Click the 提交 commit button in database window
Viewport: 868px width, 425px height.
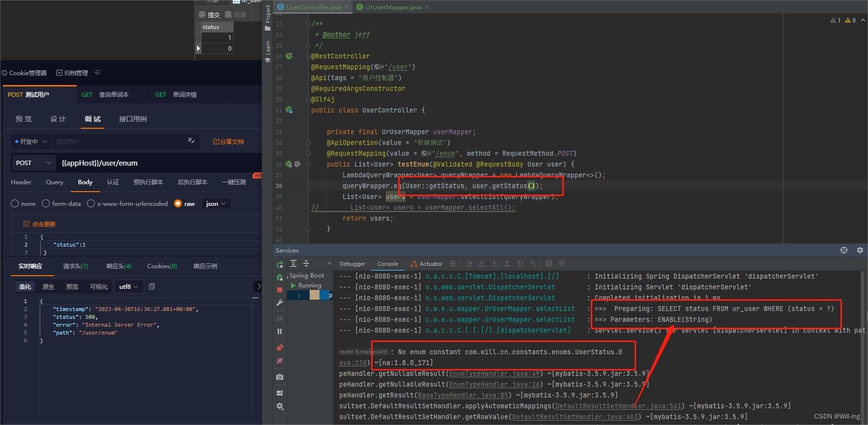(209, 15)
